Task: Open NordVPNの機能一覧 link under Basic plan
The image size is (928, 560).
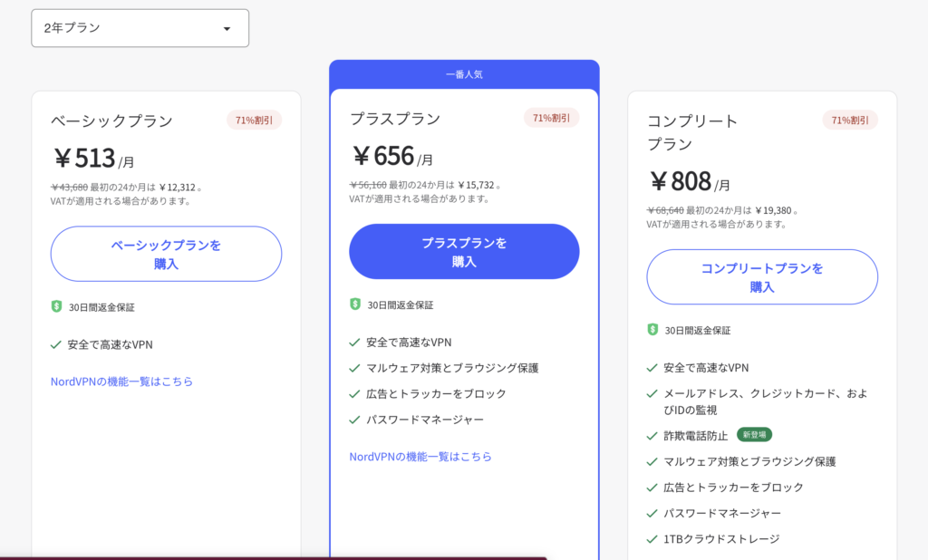Action: [x=121, y=381]
